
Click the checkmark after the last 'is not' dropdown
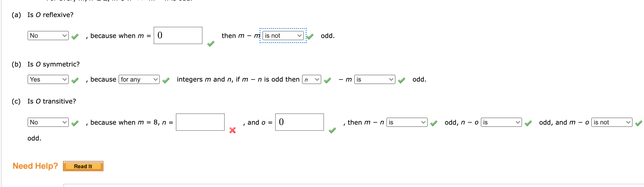638,122
